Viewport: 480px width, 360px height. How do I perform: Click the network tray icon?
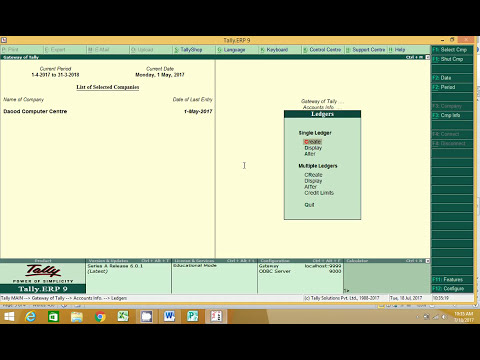pos(435,317)
